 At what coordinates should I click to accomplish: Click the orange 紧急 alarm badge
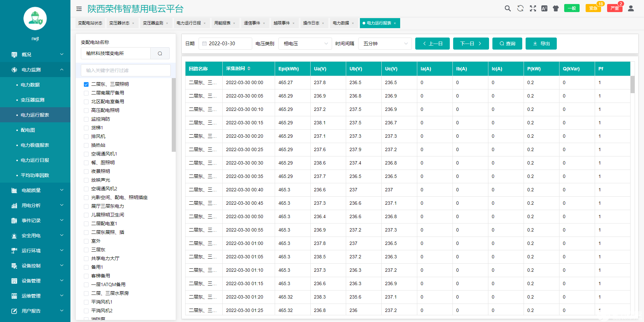click(593, 8)
